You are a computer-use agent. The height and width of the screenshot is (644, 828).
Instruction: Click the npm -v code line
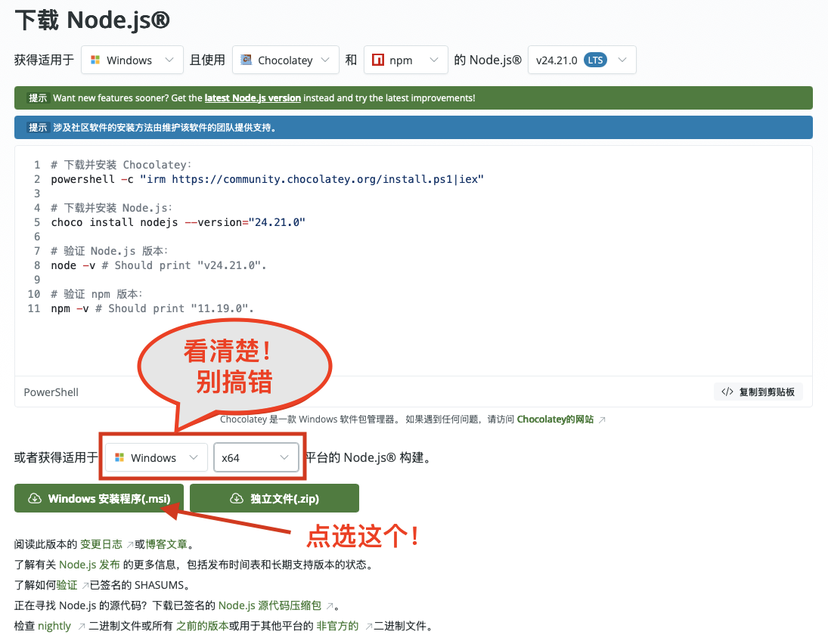[x=152, y=308]
